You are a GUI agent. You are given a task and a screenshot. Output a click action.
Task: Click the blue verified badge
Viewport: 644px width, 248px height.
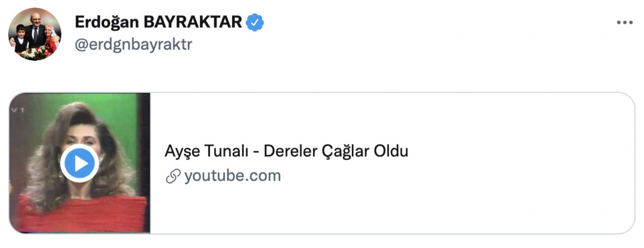pyautogui.click(x=255, y=22)
